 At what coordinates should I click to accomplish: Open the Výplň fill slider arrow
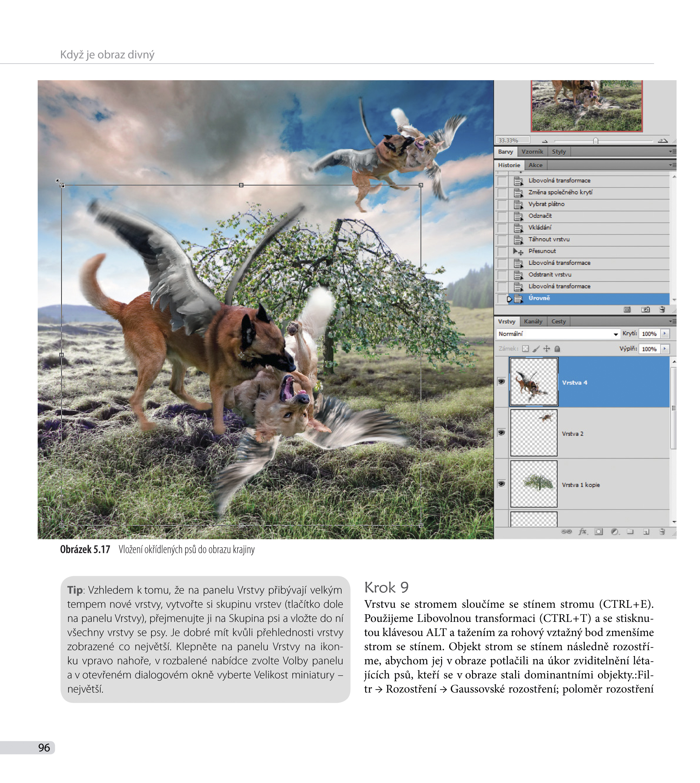665,349
